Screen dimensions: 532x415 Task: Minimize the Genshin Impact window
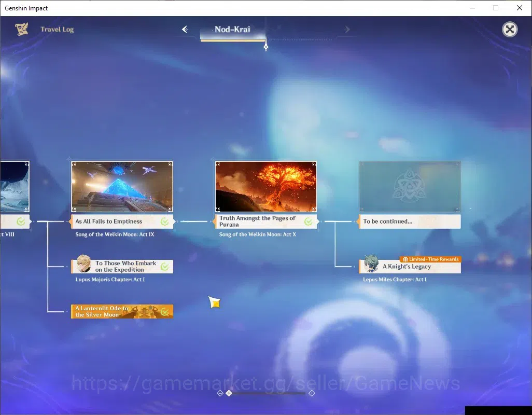tap(472, 8)
